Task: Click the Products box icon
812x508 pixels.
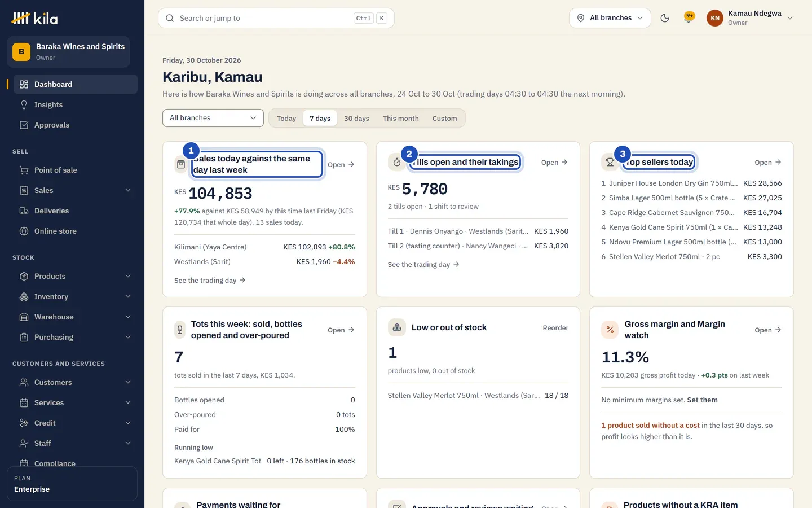Action: [x=24, y=276]
